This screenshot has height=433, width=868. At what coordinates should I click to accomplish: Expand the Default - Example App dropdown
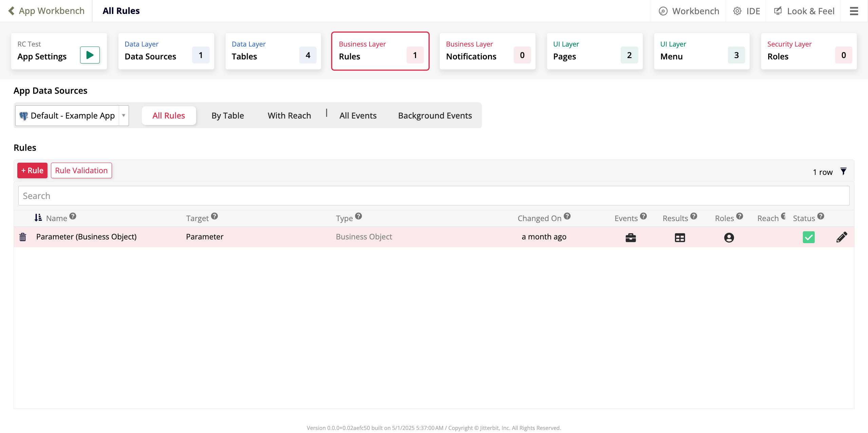coord(124,115)
